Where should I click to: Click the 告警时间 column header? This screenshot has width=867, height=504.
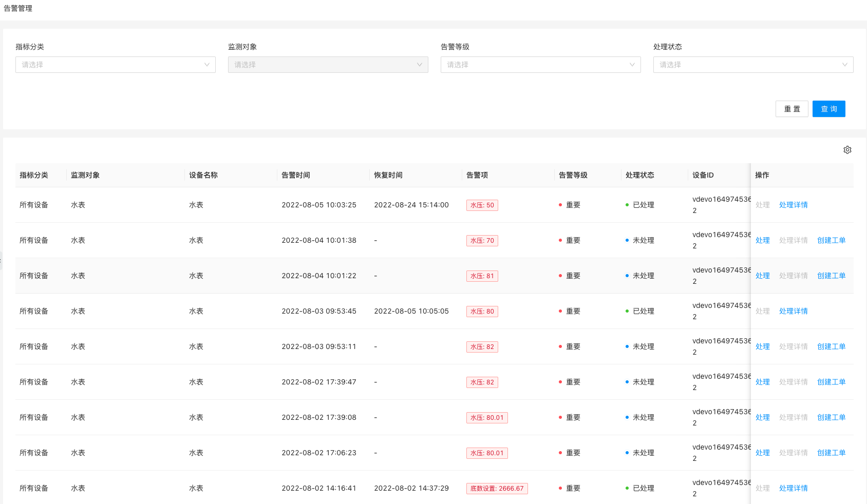(296, 175)
